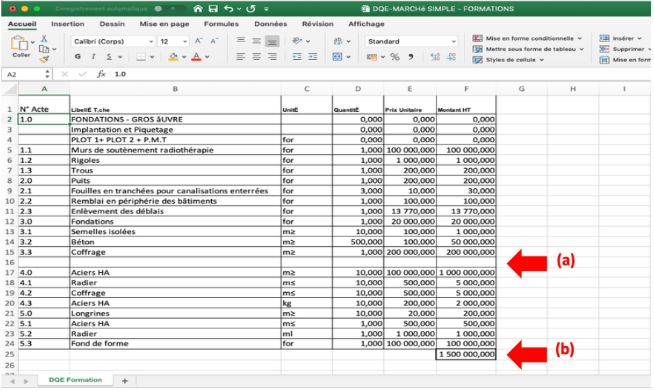Select column B header
Viewport: 654px width, 391px height.
coord(175,89)
